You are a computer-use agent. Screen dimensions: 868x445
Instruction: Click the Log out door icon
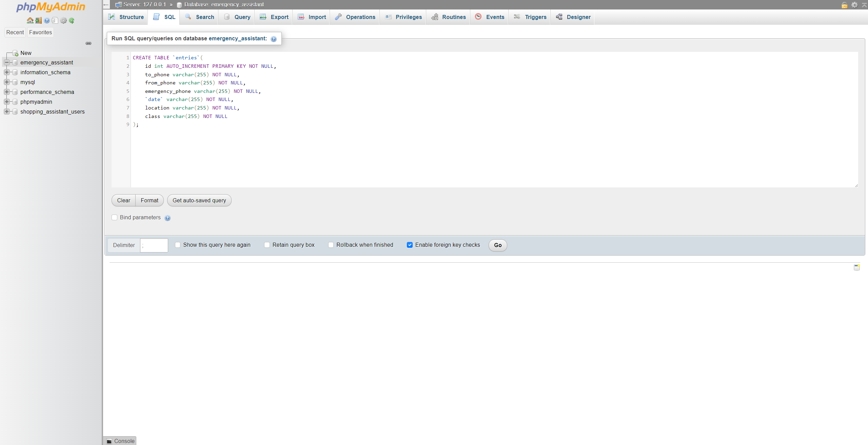click(x=38, y=21)
